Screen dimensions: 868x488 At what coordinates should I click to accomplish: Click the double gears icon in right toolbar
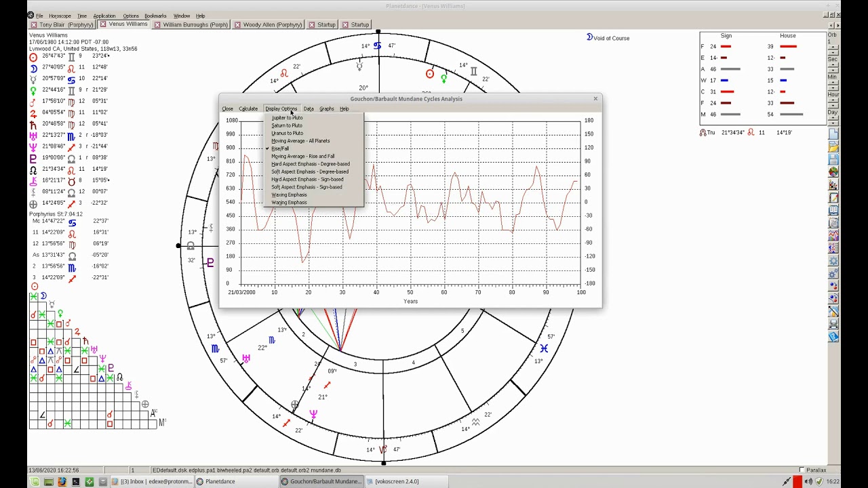tap(833, 273)
